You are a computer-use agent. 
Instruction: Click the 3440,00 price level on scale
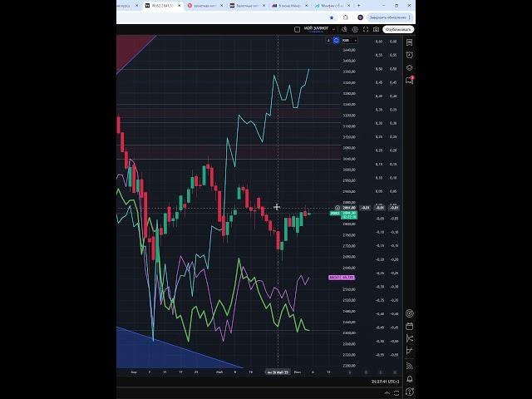(x=349, y=50)
